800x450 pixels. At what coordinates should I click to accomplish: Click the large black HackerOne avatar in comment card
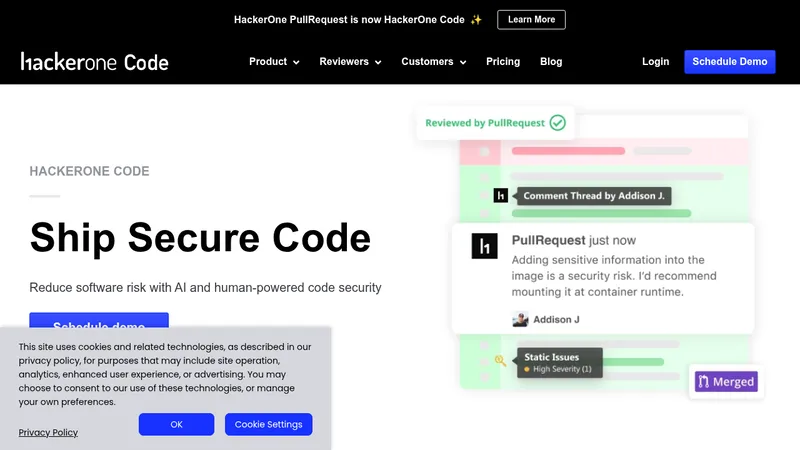[484, 246]
